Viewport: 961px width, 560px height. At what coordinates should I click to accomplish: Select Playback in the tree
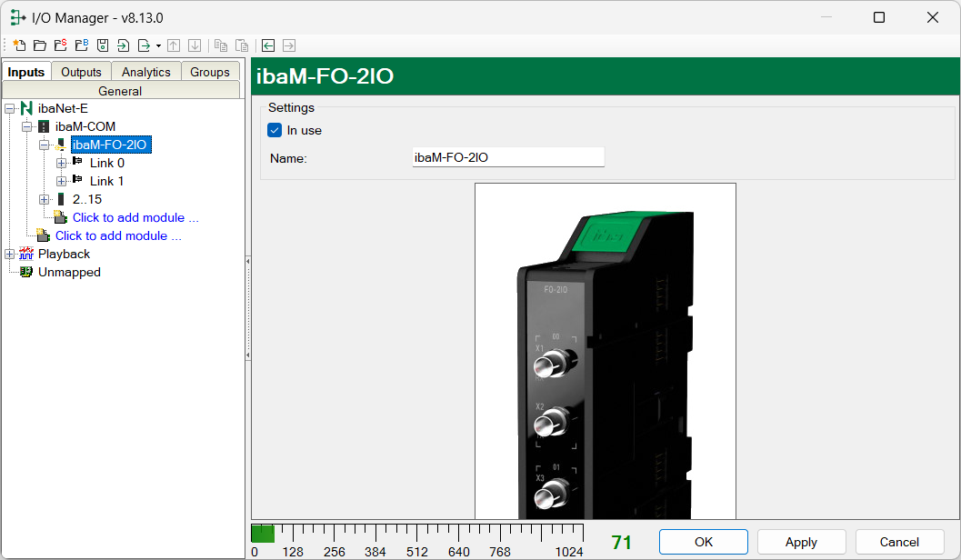click(x=64, y=254)
